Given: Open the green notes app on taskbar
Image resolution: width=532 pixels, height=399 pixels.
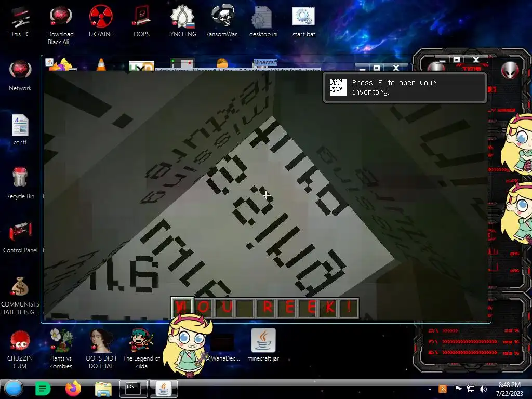Looking at the screenshot, I should pos(43,389).
